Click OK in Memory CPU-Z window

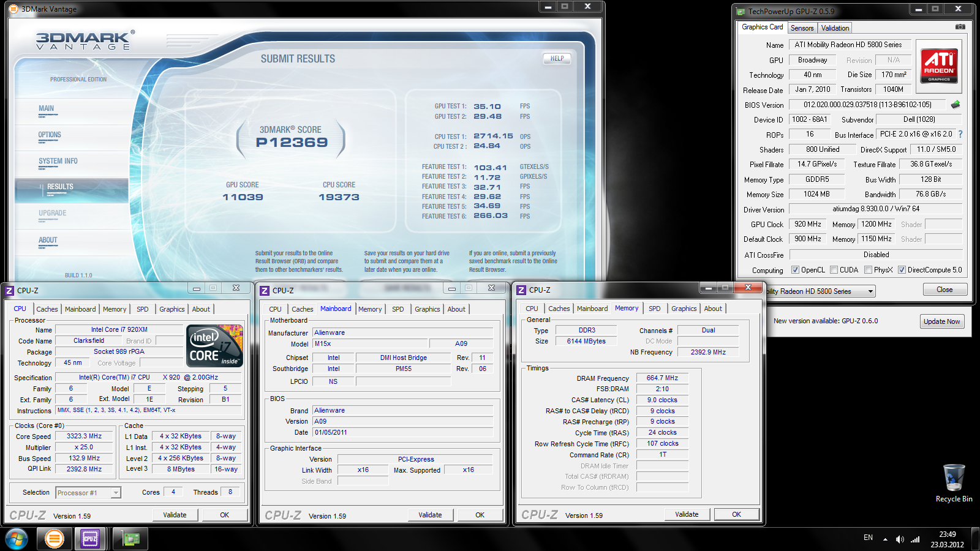click(736, 514)
